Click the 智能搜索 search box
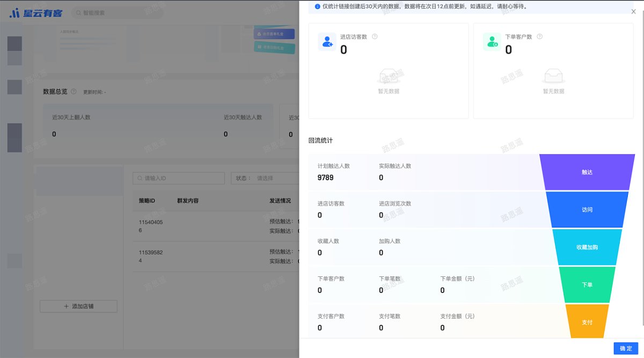This screenshot has height=358, width=644. (117, 12)
